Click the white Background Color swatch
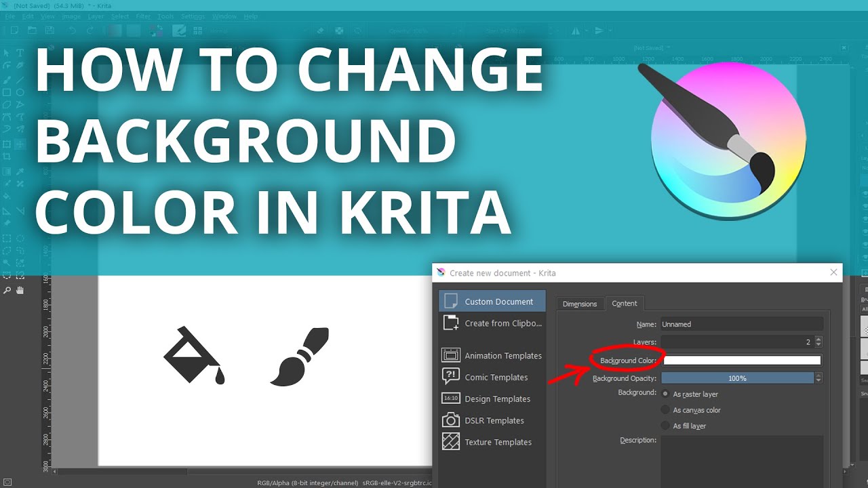This screenshot has width=868, height=488. coord(742,361)
